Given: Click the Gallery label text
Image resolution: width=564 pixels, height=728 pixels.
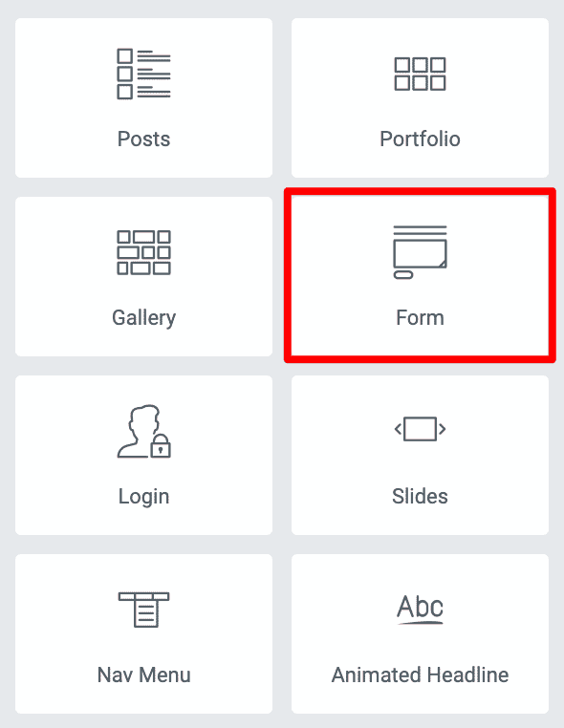Looking at the screenshot, I should click(143, 318).
